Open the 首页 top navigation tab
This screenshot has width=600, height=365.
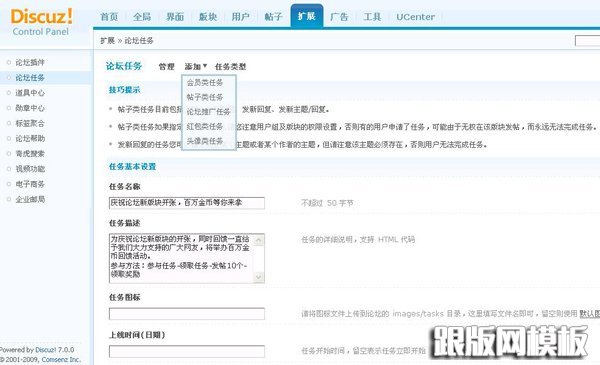coord(109,17)
